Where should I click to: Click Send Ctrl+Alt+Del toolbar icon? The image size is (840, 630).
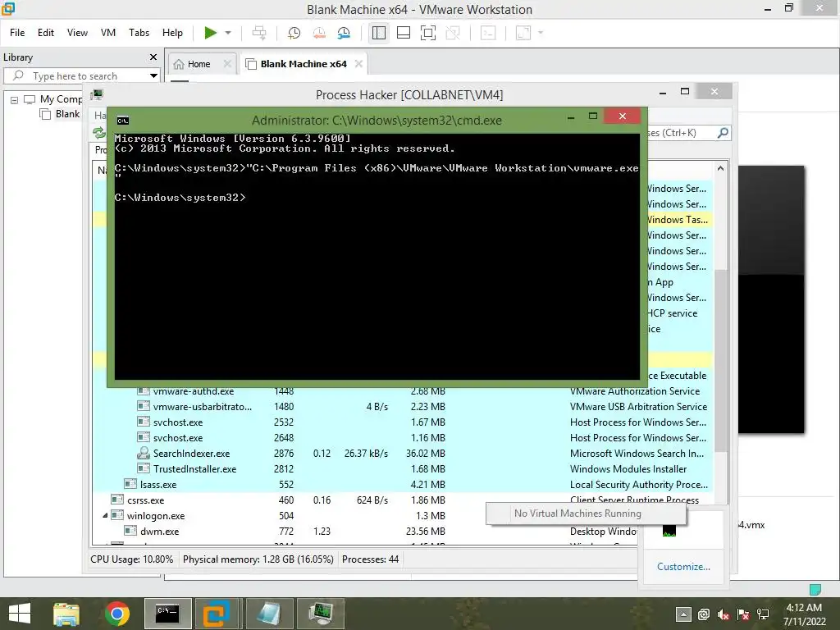coord(259,33)
